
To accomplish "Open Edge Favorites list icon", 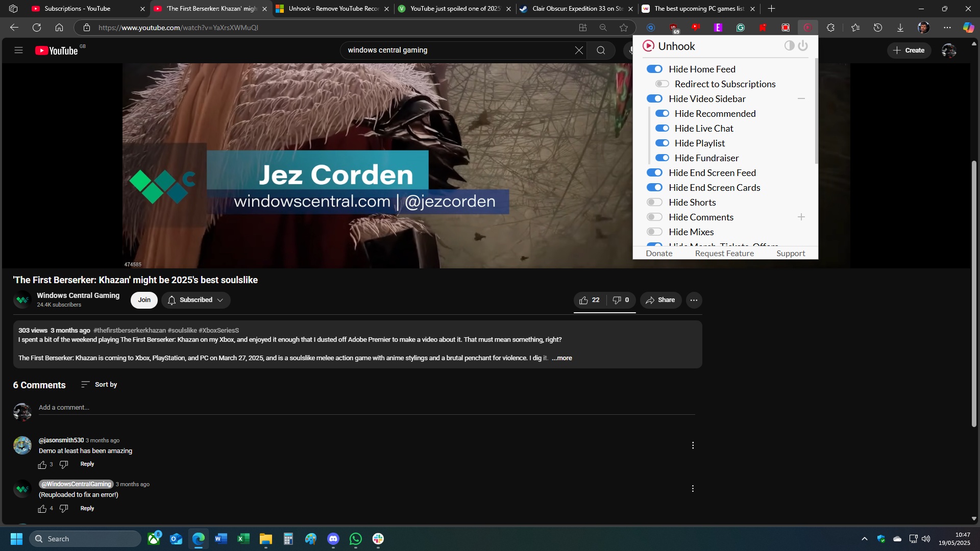I will (855, 28).
